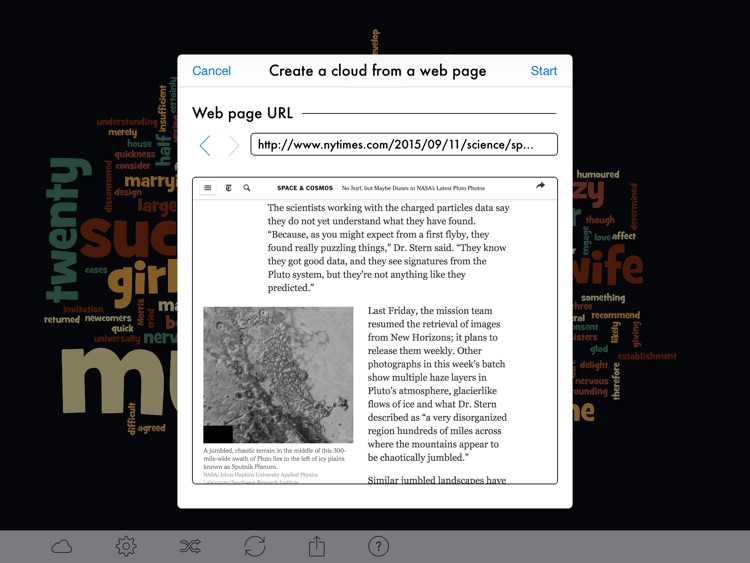The width and height of the screenshot is (750, 563).
Task: Tap the word 'affect' in the cloud
Action: point(624,236)
